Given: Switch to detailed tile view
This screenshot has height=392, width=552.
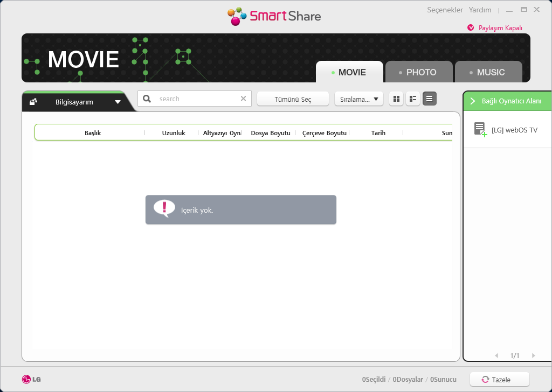Looking at the screenshot, I should click(x=413, y=99).
